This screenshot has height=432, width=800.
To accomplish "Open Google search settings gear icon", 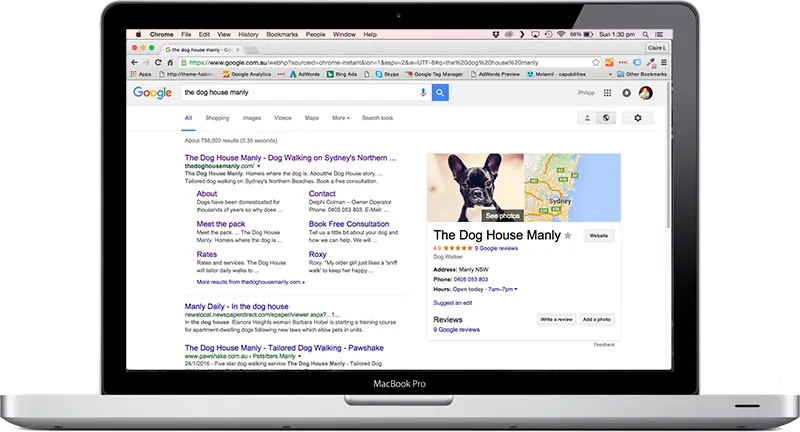I will point(638,118).
